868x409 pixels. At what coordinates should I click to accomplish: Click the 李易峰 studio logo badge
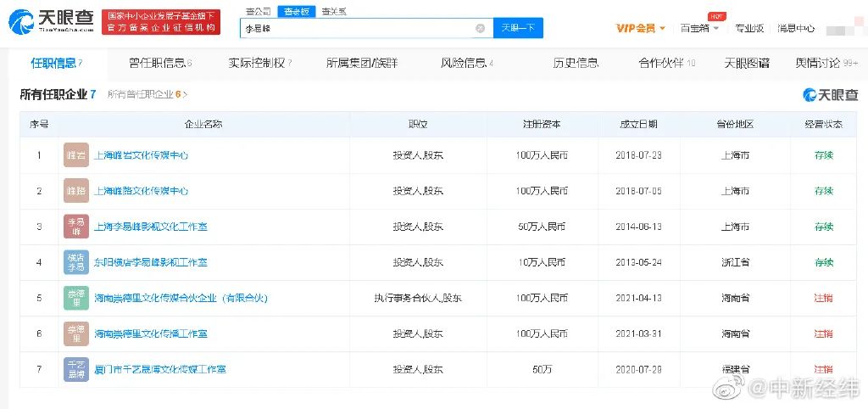[76, 227]
